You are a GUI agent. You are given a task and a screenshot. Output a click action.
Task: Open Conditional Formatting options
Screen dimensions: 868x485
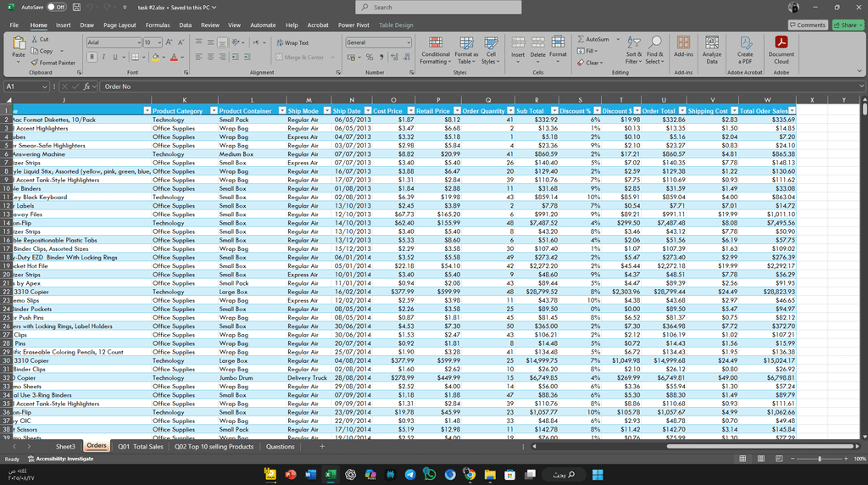[x=436, y=50]
